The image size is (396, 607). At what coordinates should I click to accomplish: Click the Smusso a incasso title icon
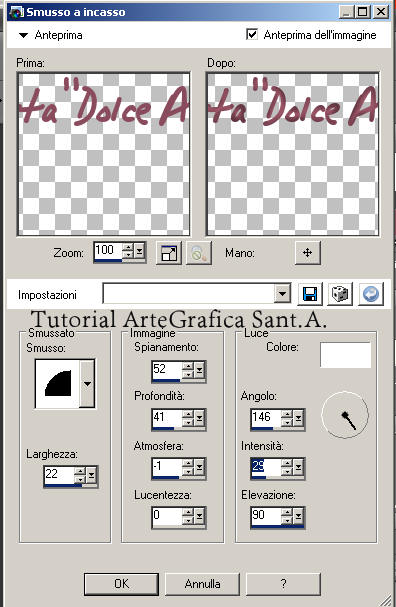tap(16, 12)
